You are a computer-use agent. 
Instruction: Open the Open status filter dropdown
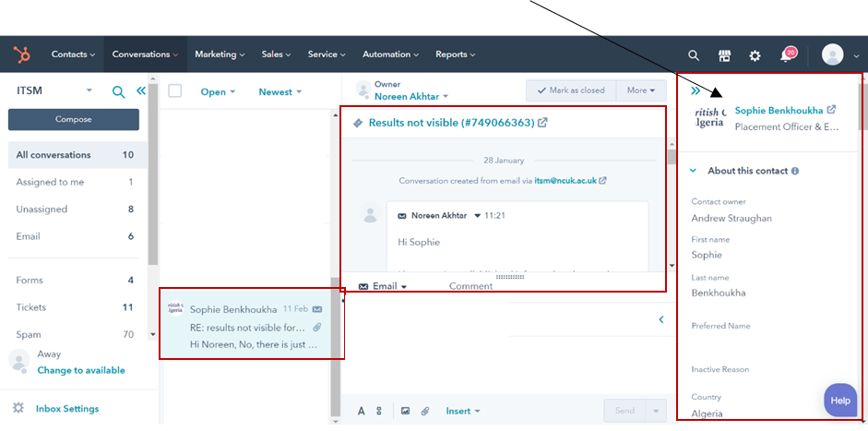coord(218,92)
